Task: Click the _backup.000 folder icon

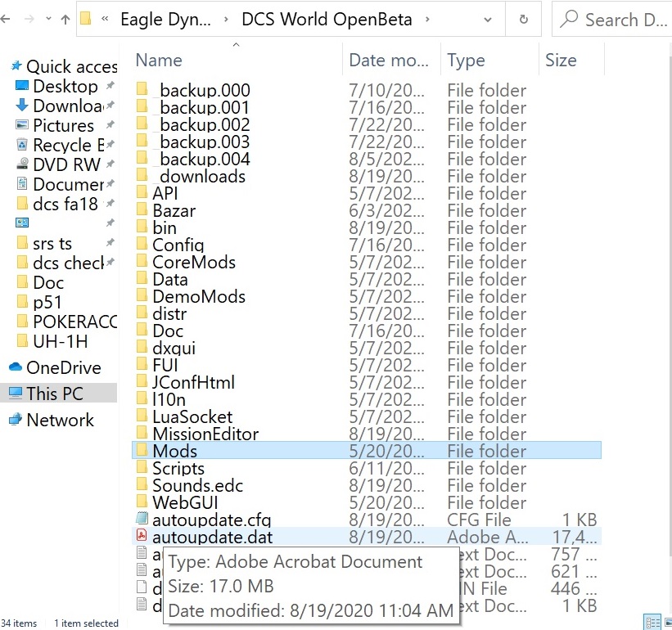Action: click(142, 88)
